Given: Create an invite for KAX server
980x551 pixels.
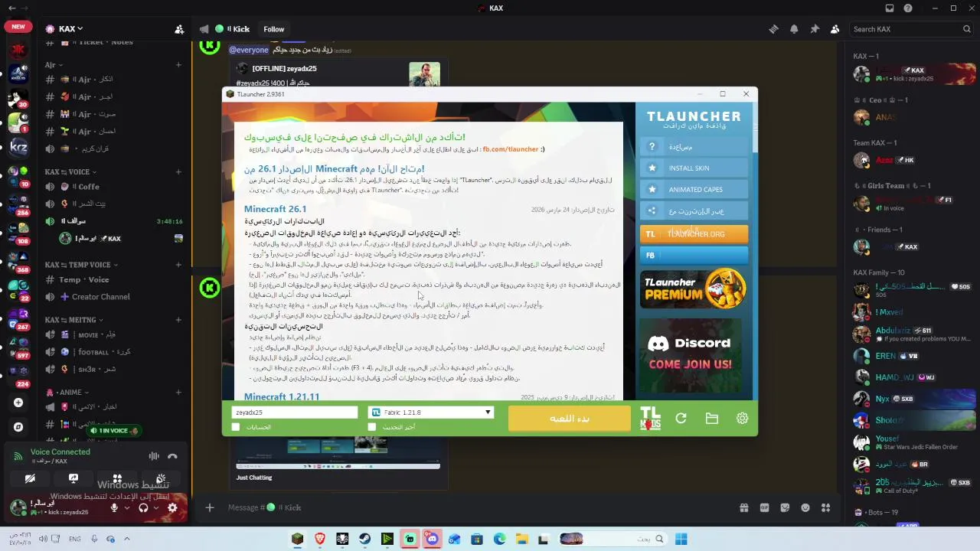Looking at the screenshot, I should pos(179,29).
